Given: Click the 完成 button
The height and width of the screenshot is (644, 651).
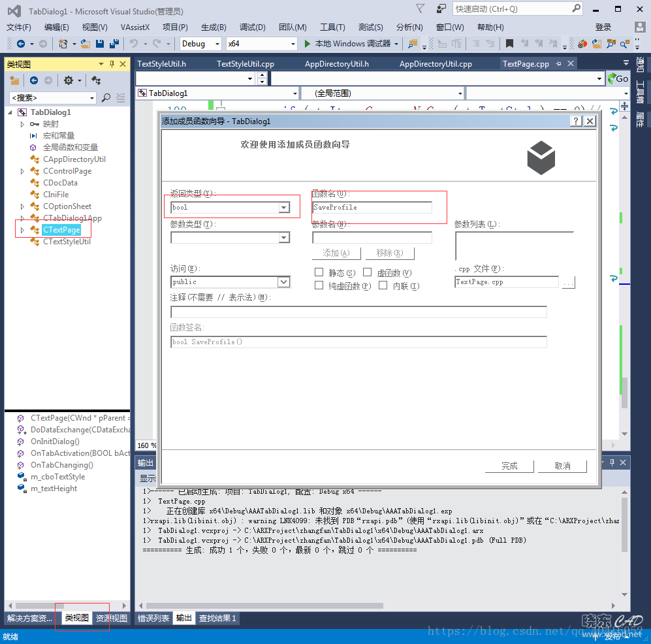Looking at the screenshot, I should (x=509, y=466).
